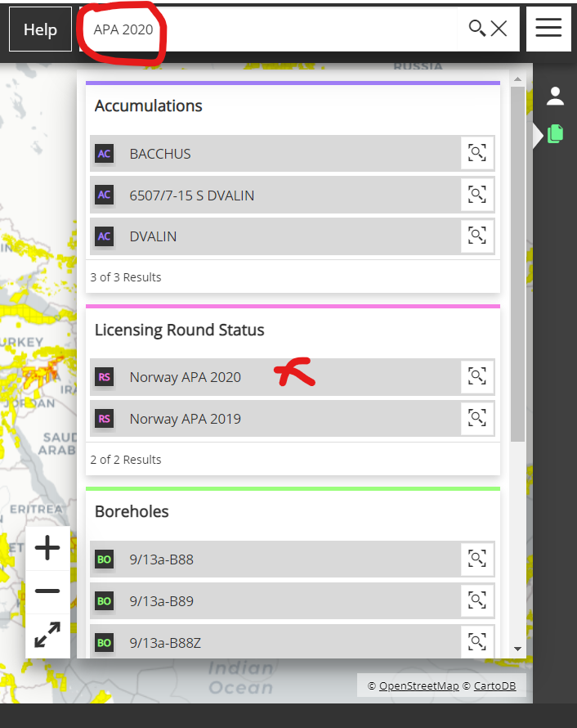The image size is (577, 728).
Task: Zoom in on the map
Action: point(47,548)
